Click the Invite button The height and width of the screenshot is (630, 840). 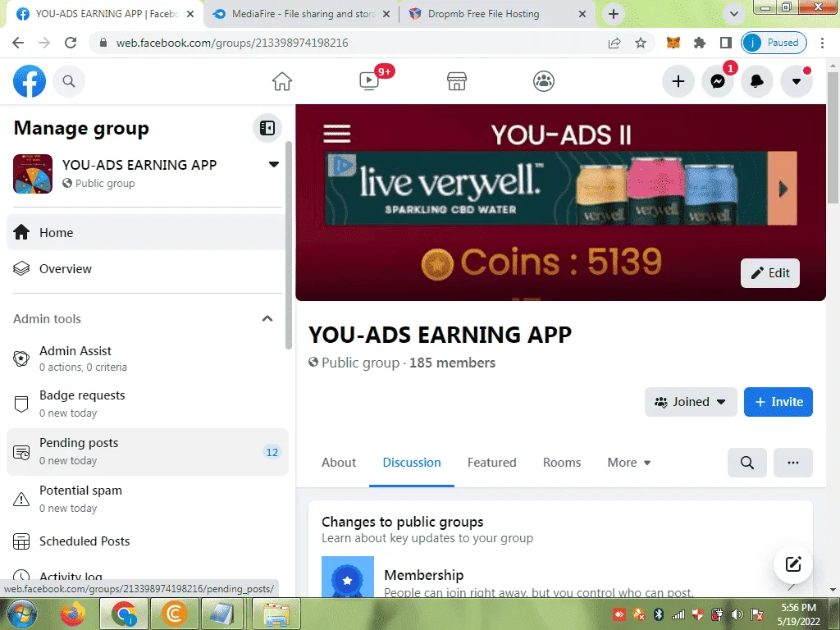pyautogui.click(x=778, y=402)
